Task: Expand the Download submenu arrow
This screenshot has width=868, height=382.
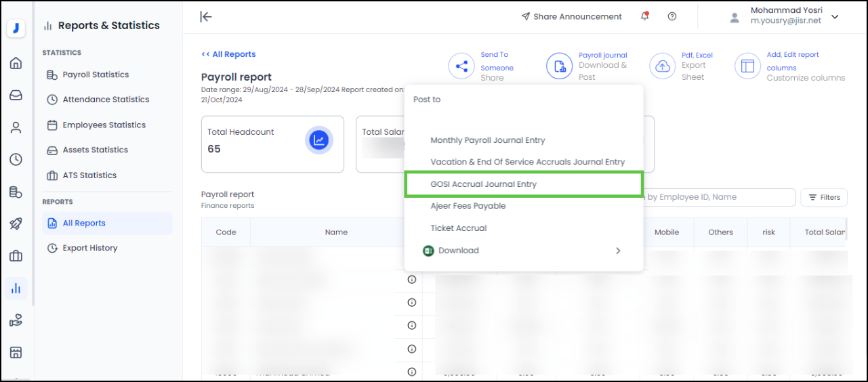Action: 617,251
